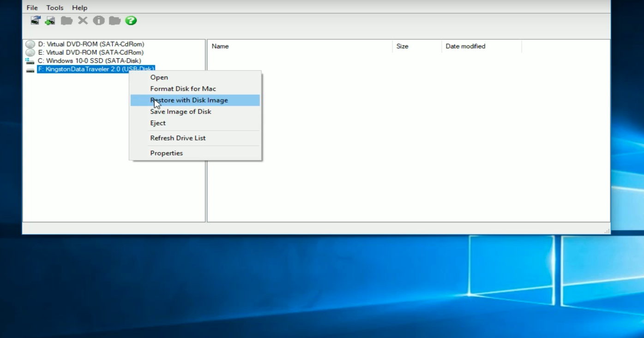This screenshot has height=338, width=644.
Task: Open the Tools menu
Action: (54, 8)
